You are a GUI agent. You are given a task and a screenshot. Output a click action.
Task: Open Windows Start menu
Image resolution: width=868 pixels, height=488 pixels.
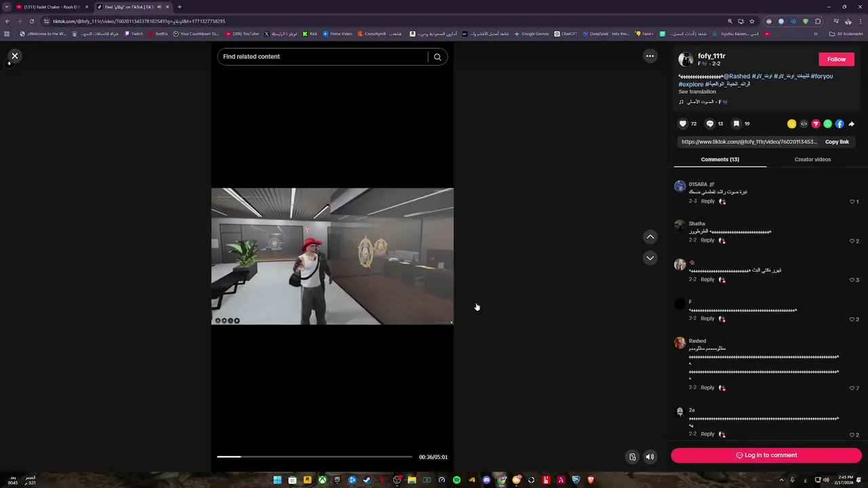pyautogui.click(x=277, y=480)
